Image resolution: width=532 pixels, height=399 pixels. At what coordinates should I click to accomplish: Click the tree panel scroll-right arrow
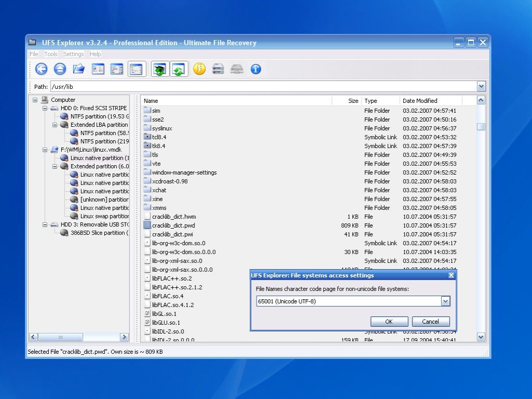[x=124, y=337]
